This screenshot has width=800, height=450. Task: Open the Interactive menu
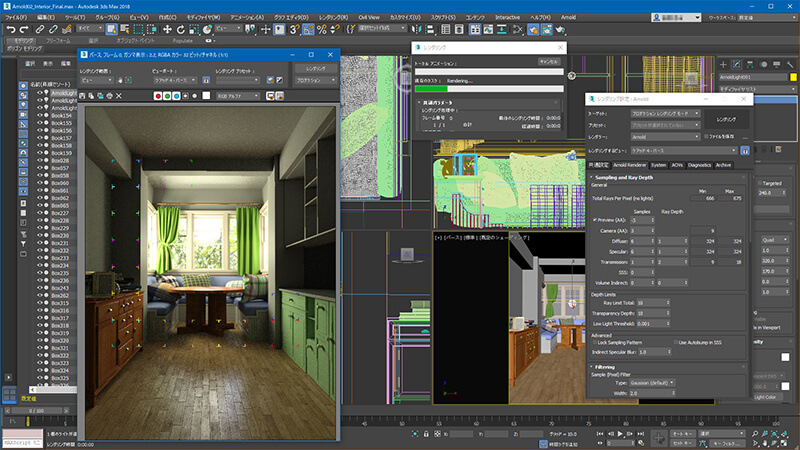pos(507,17)
